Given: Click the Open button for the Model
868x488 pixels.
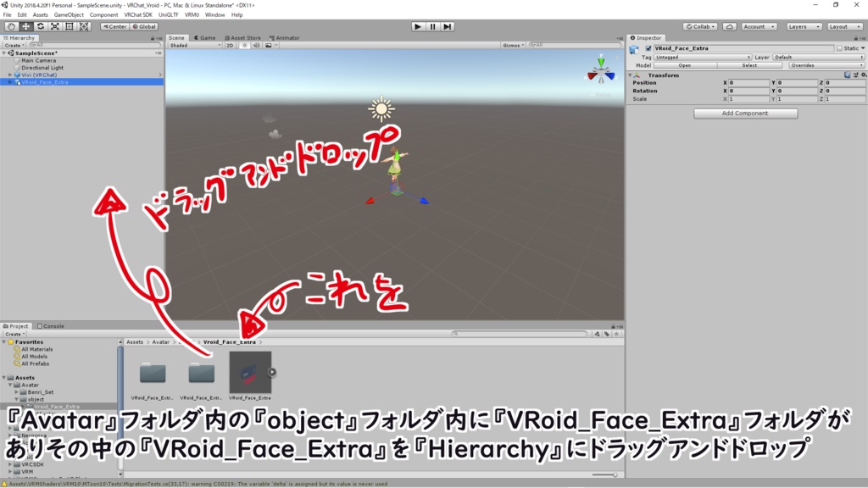Looking at the screenshot, I should point(685,65).
